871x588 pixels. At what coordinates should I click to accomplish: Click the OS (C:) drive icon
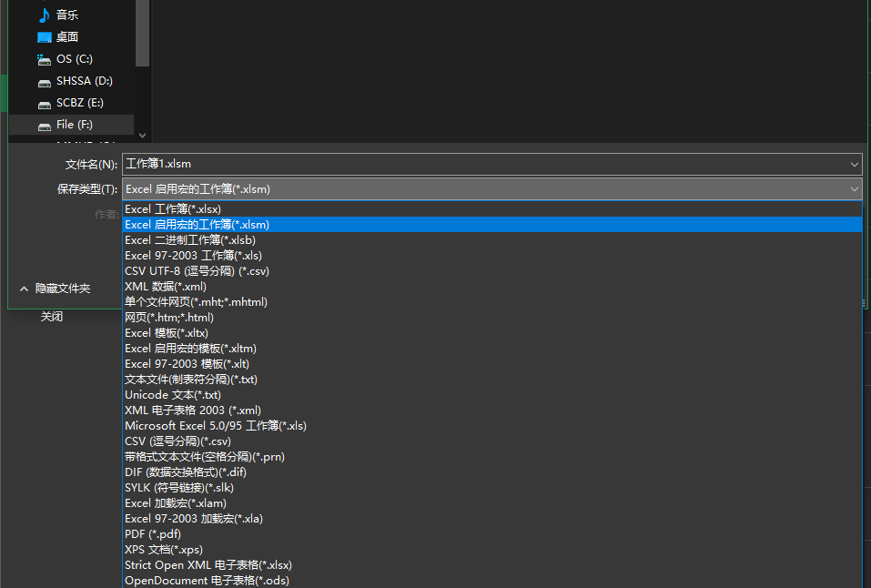click(x=44, y=59)
